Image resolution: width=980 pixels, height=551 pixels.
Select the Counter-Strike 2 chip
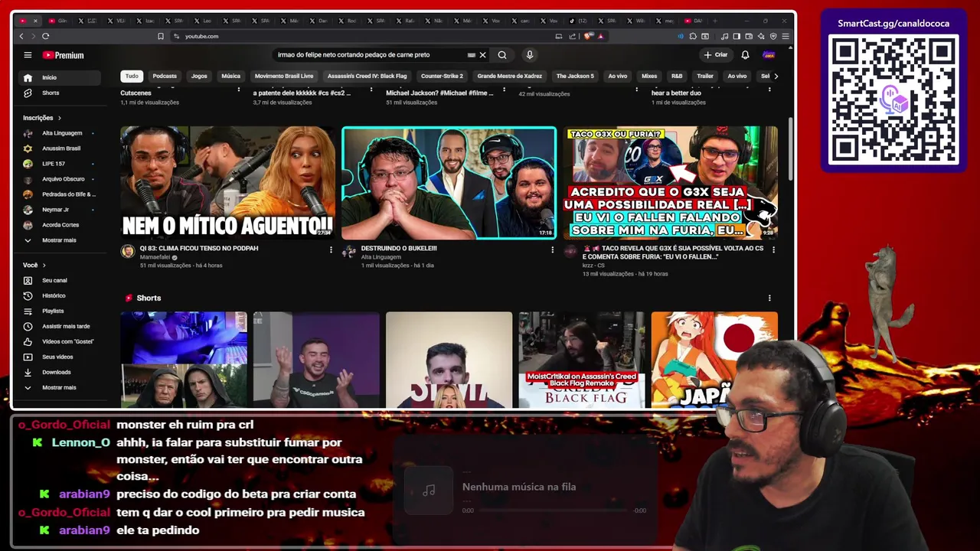442,76
